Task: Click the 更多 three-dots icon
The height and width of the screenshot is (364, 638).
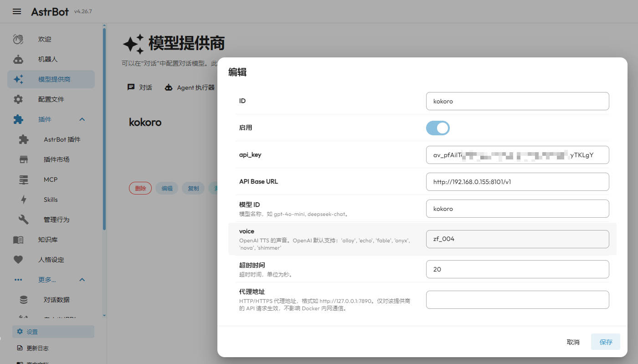Action: 18,280
